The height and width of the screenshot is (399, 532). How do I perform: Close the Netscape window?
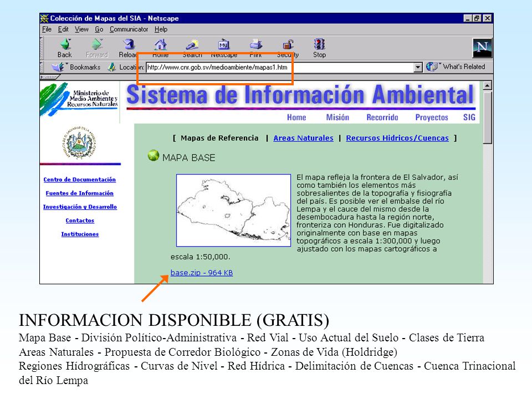487,18
